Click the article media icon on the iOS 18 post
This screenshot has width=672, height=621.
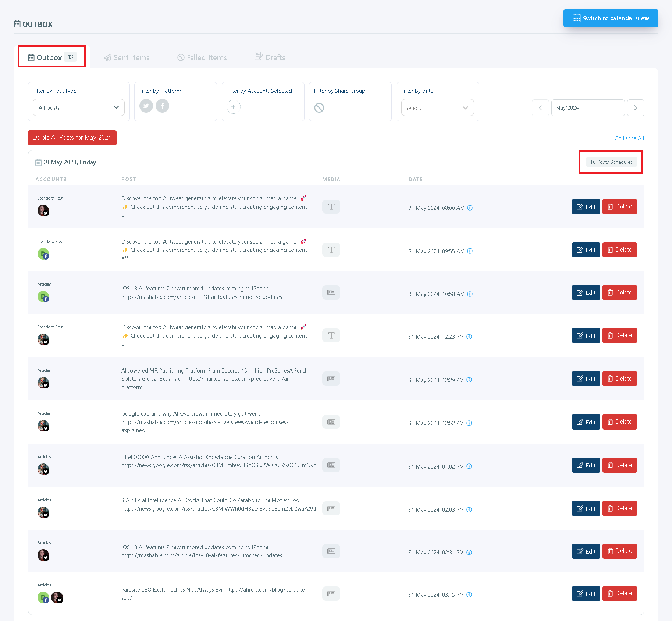(x=331, y=292)
